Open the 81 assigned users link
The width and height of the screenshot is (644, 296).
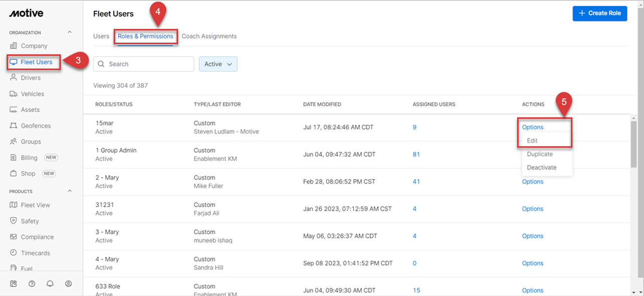[416, 155]
